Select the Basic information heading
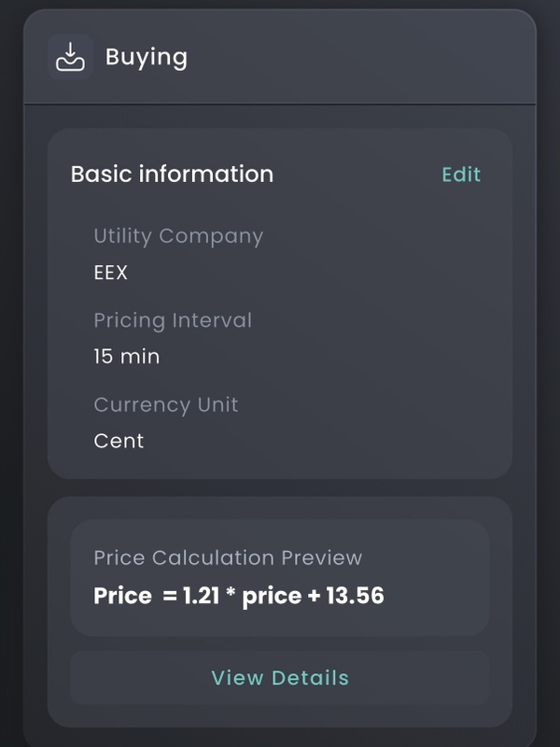Viewport: 560px width, 747px height. pyautogui.click(x=172, y=175)
